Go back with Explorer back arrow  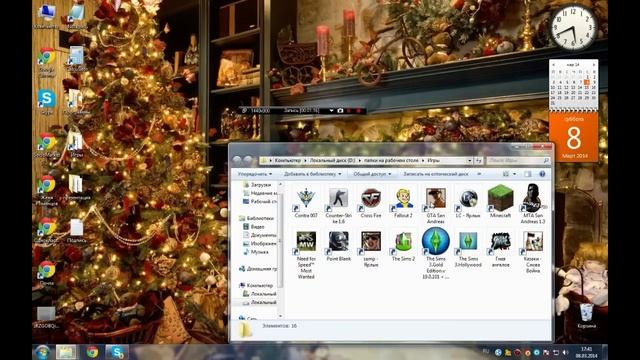pos(237,160)
